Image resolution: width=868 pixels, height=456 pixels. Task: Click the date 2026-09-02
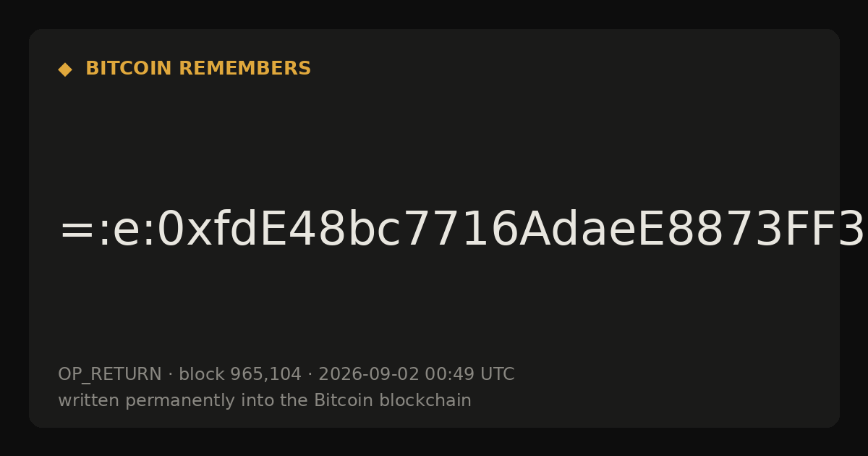(369, 375)
